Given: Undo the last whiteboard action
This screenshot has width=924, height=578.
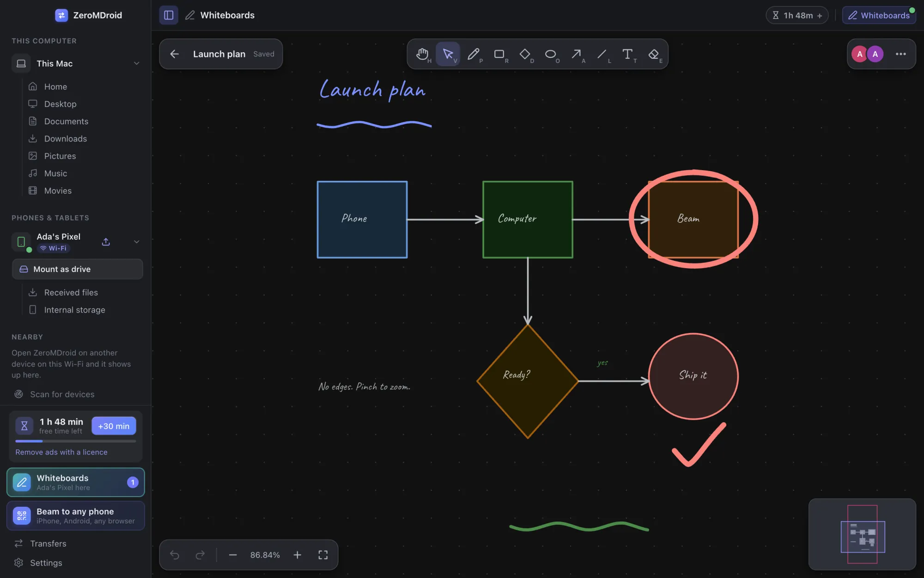Looking at the screenshot, I should pyautogui.click(x=175, y=555).
